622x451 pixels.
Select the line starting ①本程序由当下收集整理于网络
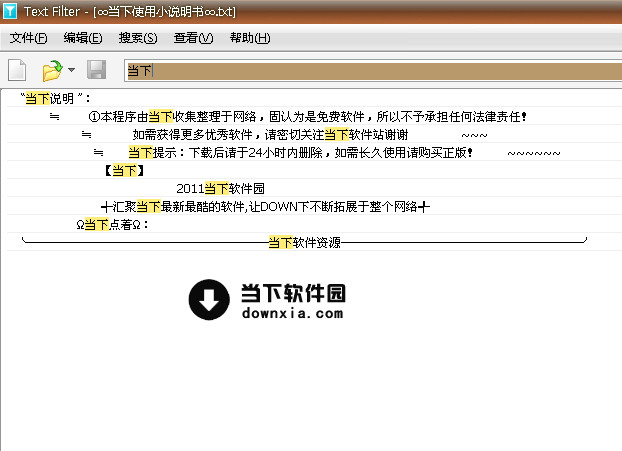point(315,116)
